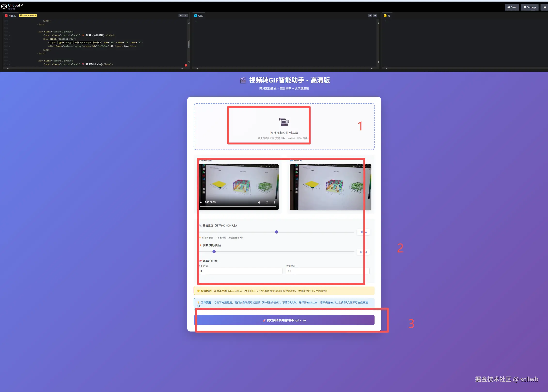Click the output width slider handle

point(276,232)
